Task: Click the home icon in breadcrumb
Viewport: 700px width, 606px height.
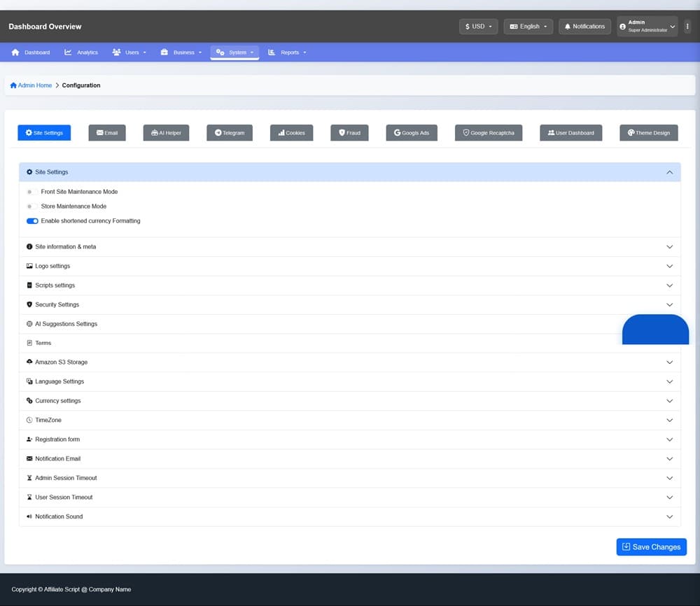Action: coord(13,85)
